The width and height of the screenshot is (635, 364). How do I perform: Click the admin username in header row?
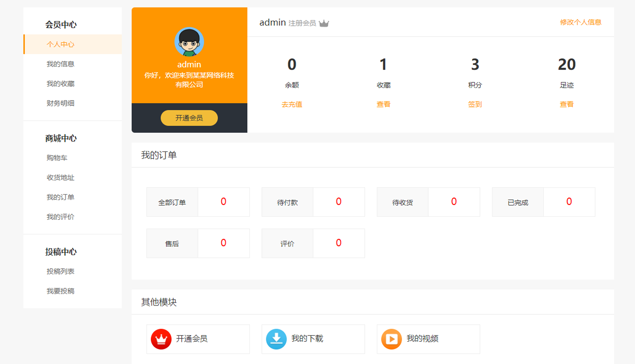pyautogui.click(x=272, y=23)
